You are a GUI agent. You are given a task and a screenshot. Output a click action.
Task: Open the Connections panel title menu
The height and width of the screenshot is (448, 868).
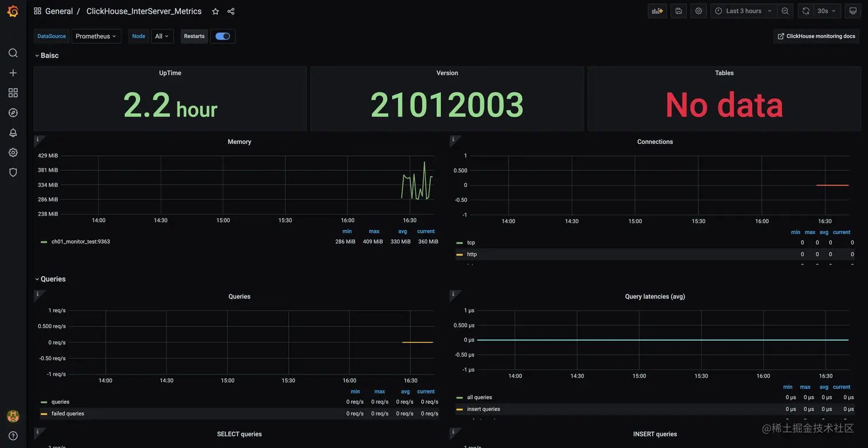click(x=655, y=142)
